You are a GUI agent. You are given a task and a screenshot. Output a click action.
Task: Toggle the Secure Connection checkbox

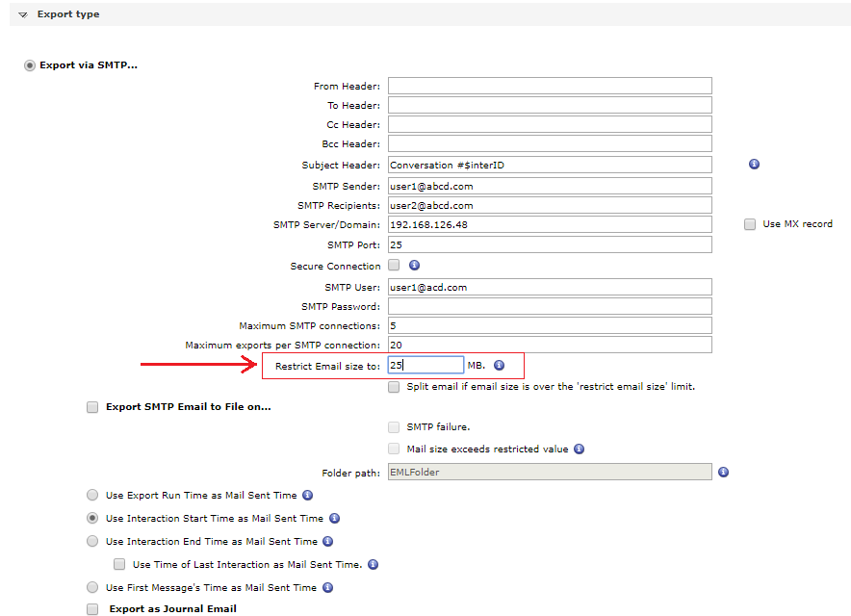pyautogui.click(x=394, y=266)
